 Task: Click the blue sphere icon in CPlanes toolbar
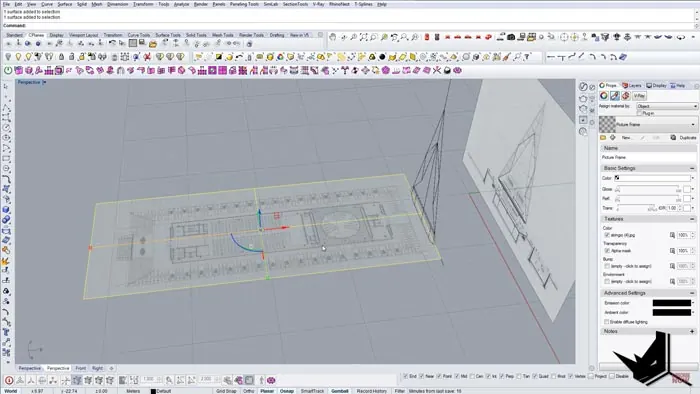pyautogui.click(x=28, y=44)
